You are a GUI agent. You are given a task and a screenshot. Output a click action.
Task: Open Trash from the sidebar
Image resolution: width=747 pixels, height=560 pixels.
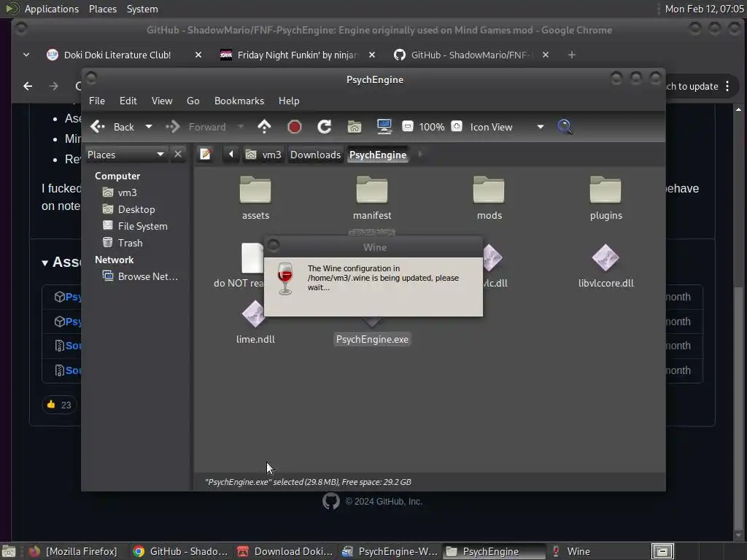tap(130, 243)
